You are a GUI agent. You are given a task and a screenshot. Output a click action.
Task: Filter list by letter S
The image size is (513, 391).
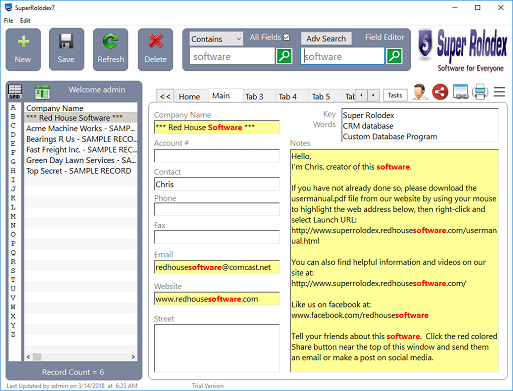[x=13, y=270]
